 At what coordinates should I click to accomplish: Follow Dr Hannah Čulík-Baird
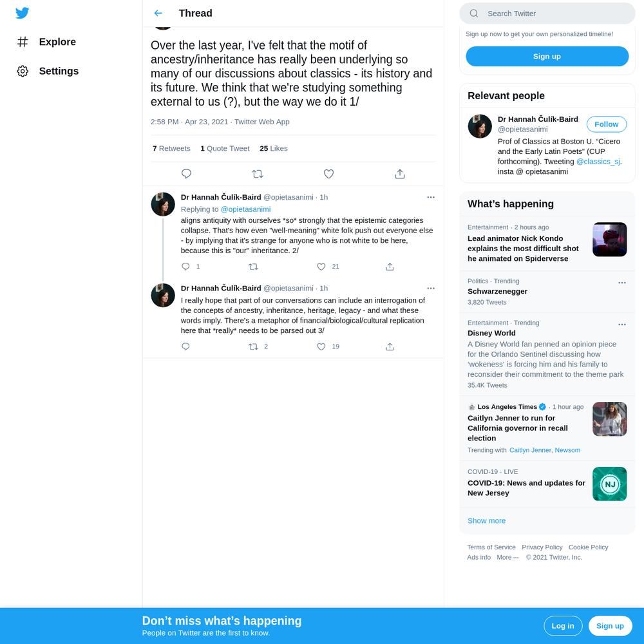606,124
